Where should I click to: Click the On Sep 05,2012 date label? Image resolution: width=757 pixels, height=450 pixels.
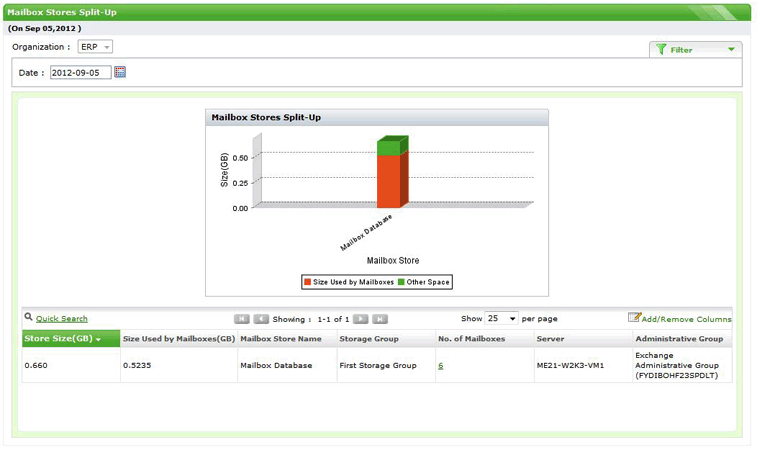coord(44,28)
